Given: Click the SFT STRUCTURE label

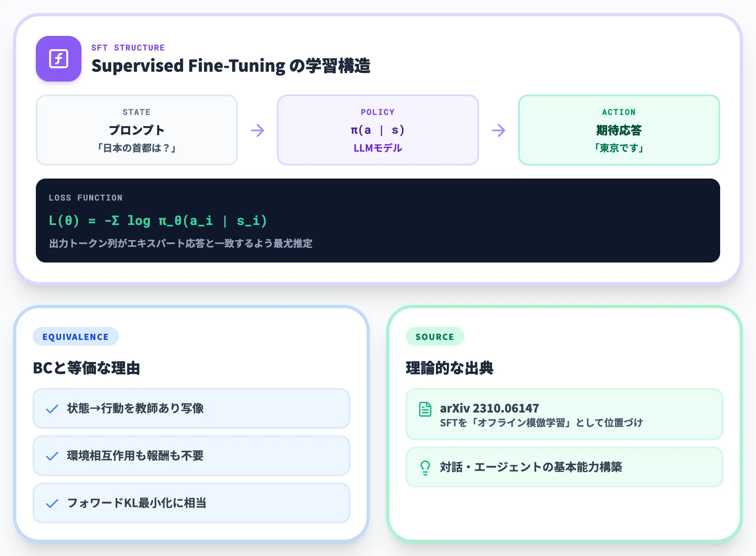Looking at the screenshot, I should click(x=128, y=48).
